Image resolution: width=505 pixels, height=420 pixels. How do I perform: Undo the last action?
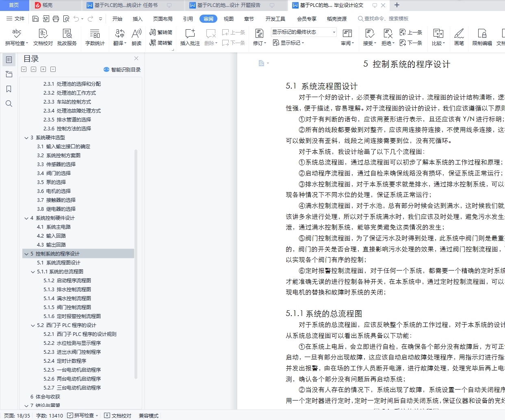coord(76,19)
